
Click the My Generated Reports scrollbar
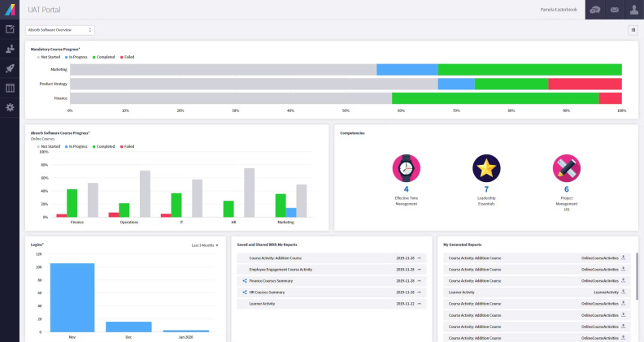[x=637, y=276]
